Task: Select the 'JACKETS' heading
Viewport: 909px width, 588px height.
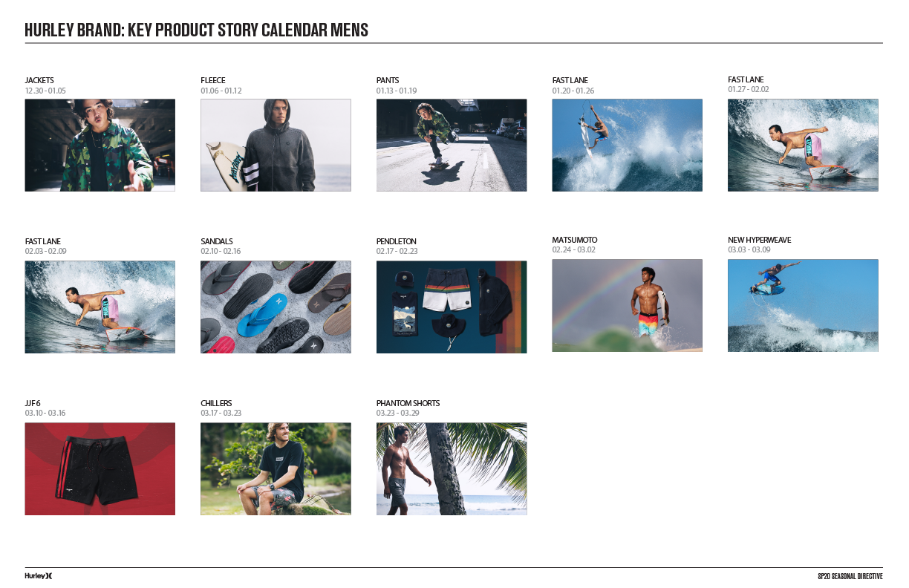Action: pos(39,80)
